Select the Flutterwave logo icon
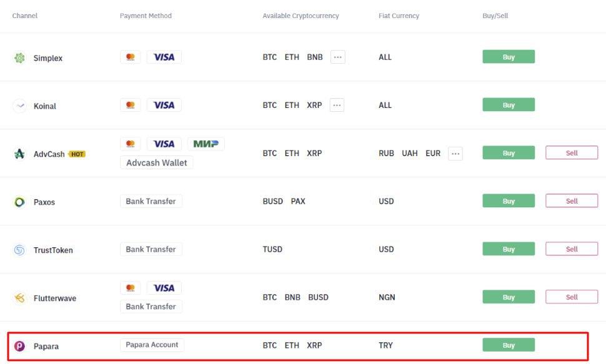Screen dimensions: 606x364 pos(19,298)
